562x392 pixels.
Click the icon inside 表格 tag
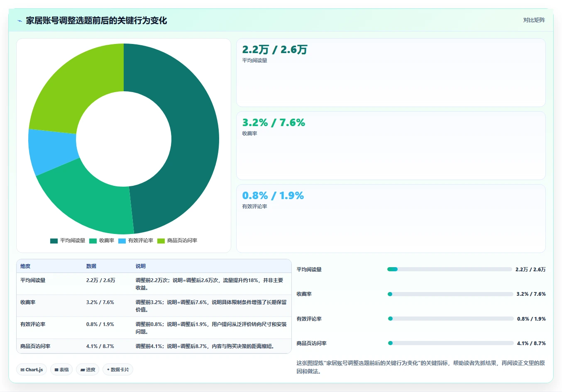pos(56,370)
